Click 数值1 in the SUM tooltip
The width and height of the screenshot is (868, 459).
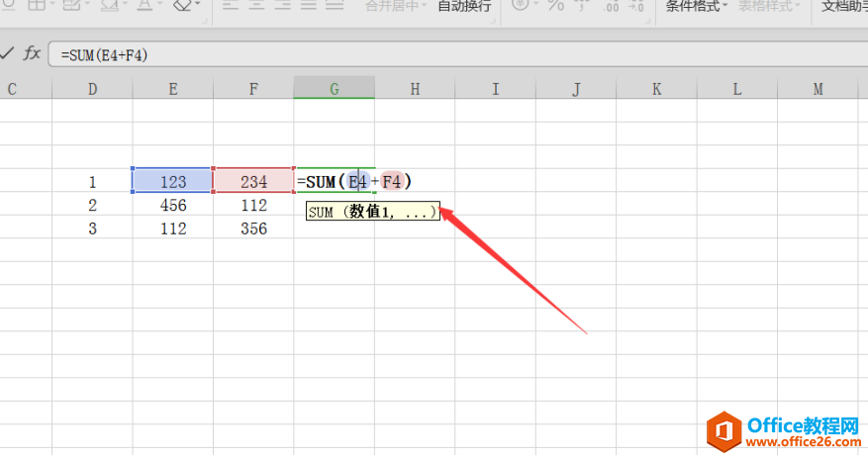click(369, 212)
